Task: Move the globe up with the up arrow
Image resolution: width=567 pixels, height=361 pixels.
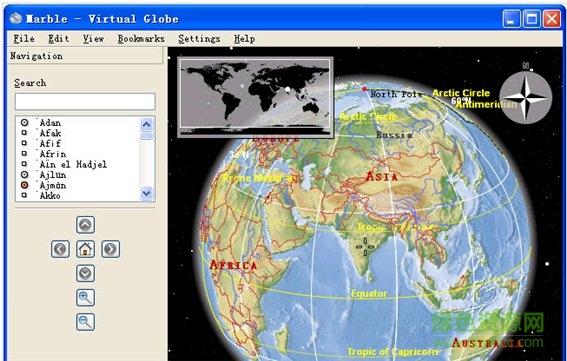Action: 85,225
